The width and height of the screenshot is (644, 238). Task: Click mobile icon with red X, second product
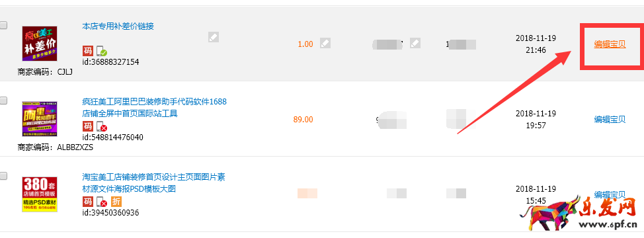(x=101, y=126)
